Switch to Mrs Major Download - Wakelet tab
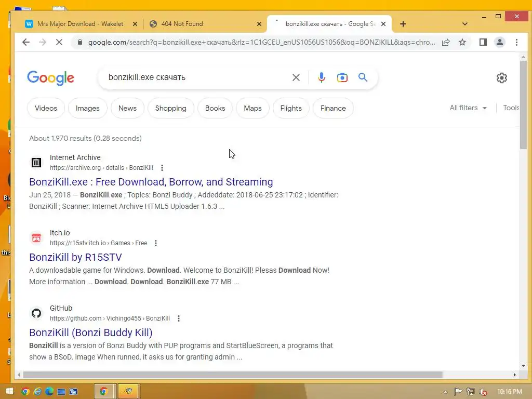The height and width of the screenshot is (399, 532). tap(81, 24)
